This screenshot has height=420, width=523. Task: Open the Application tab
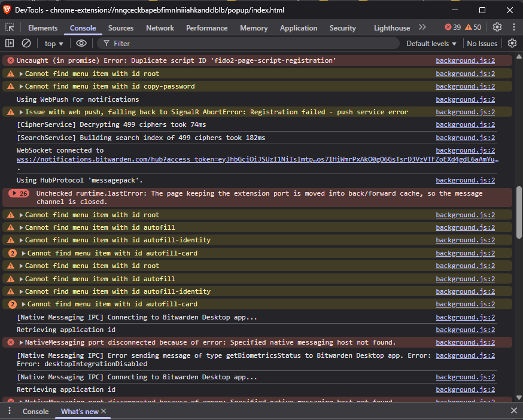[x=299, y=28]
